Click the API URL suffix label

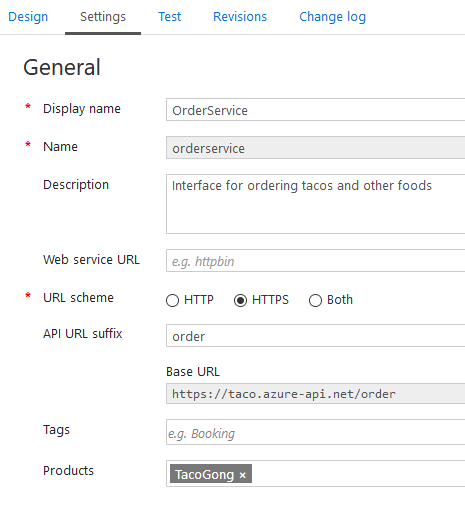coord(83,333)
